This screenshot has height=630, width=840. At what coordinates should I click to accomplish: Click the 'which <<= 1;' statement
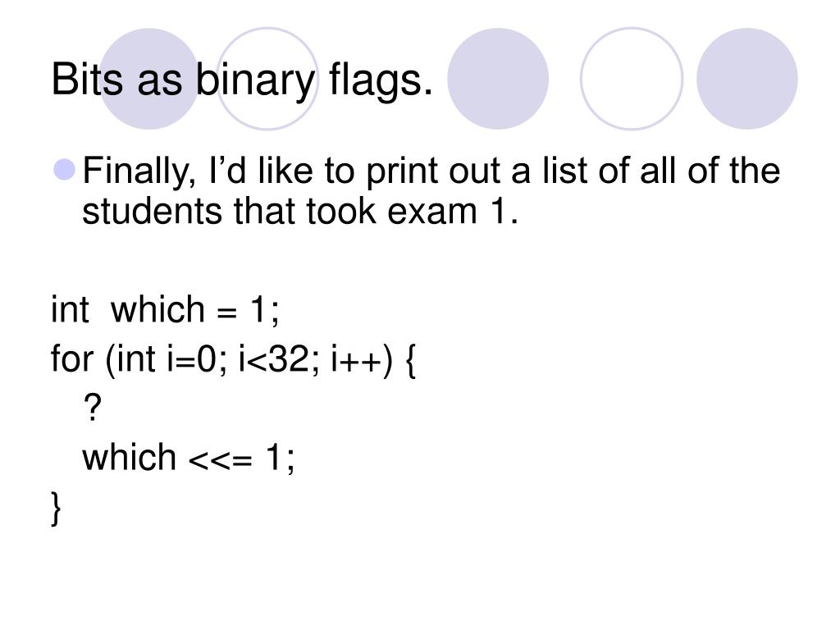tap(188, 458)
